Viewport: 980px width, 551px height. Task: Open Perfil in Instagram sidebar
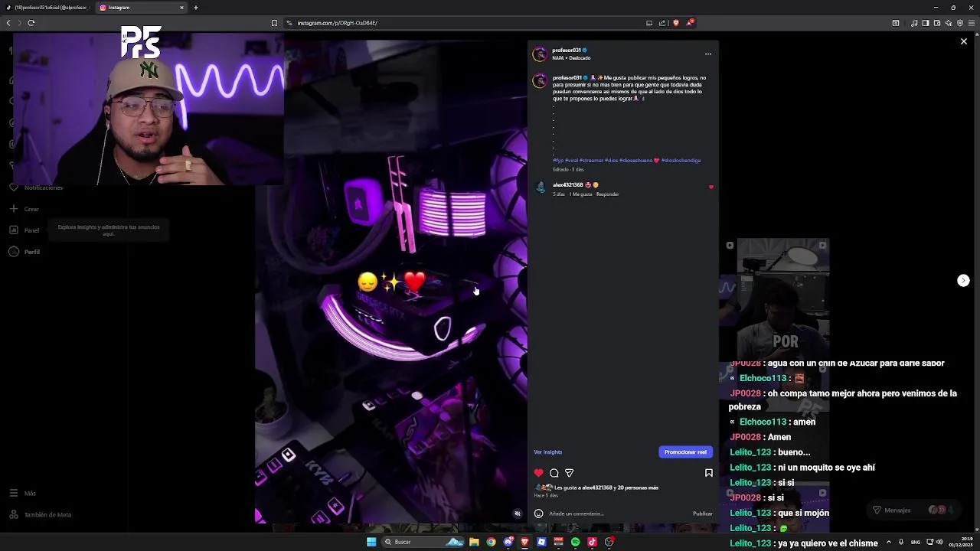click(x=24, y=252)
